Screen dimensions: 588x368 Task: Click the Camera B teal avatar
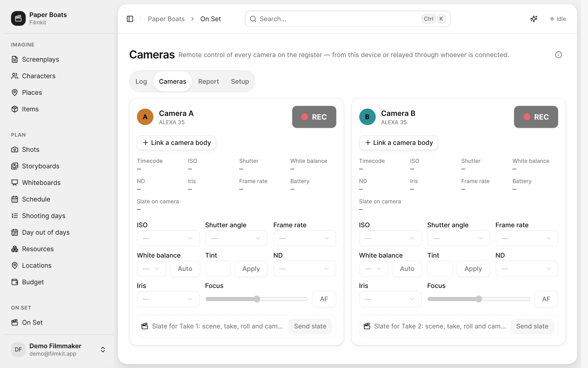pos(367,117)
